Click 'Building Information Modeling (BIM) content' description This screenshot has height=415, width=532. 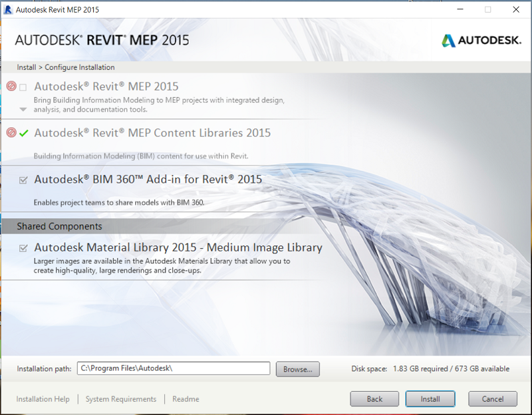click(141, 156)
